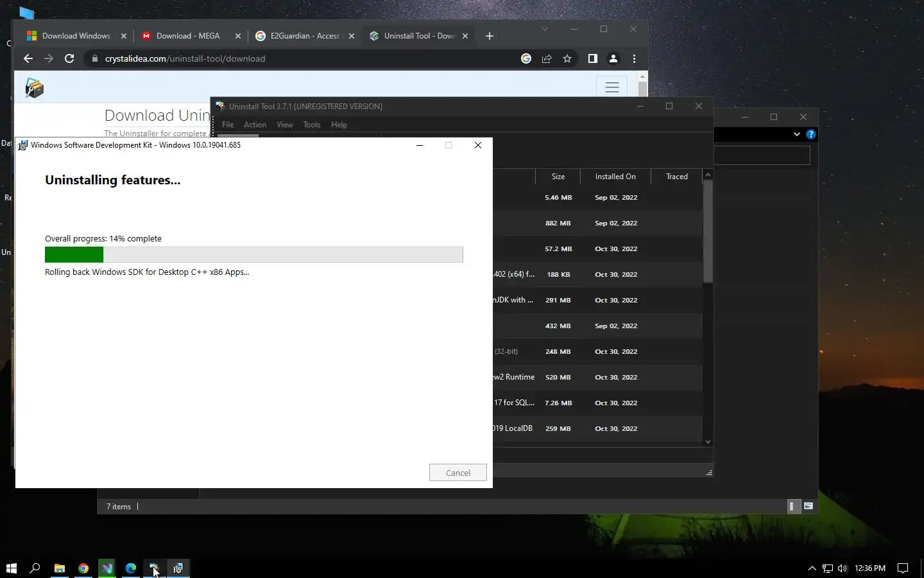This screenshot has width=924, height=578.
Task: Switch to E2Guardian - Access tab
Action: coord(305,36)
